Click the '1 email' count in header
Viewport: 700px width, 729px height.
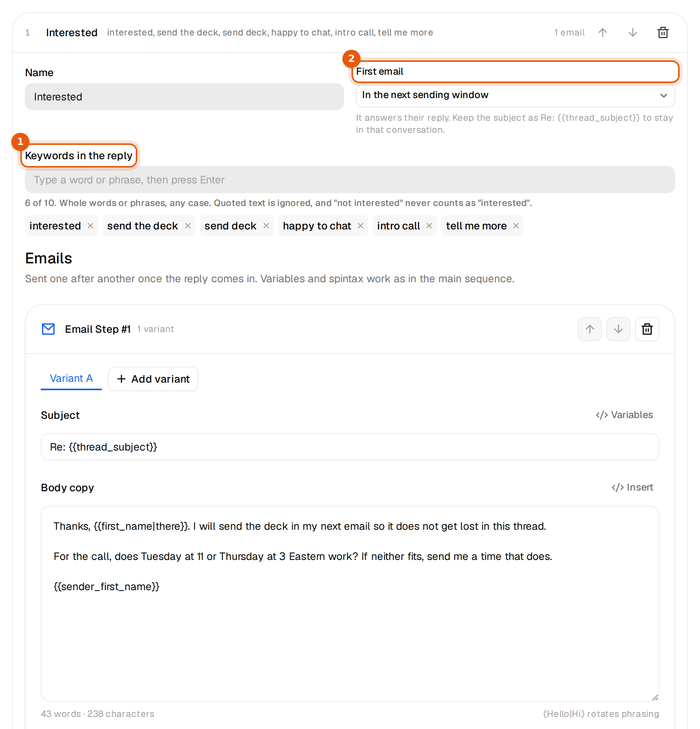coord(570,32)
